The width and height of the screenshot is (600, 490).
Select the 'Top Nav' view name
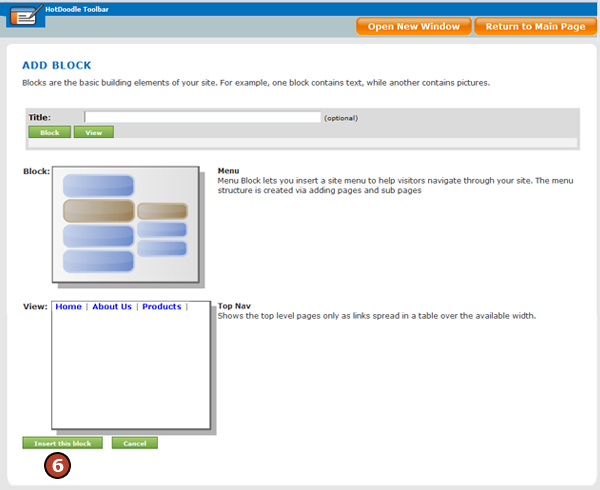pos(234,306)
